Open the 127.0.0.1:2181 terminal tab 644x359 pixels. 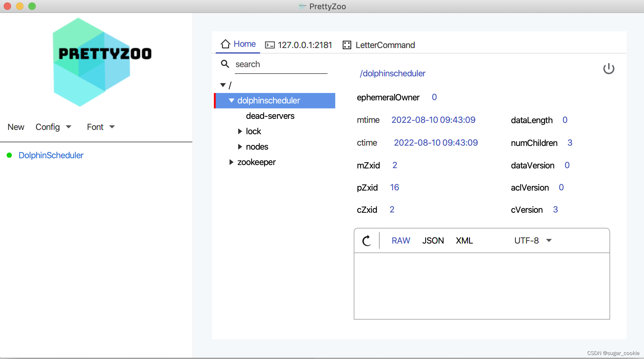[304, 45]
